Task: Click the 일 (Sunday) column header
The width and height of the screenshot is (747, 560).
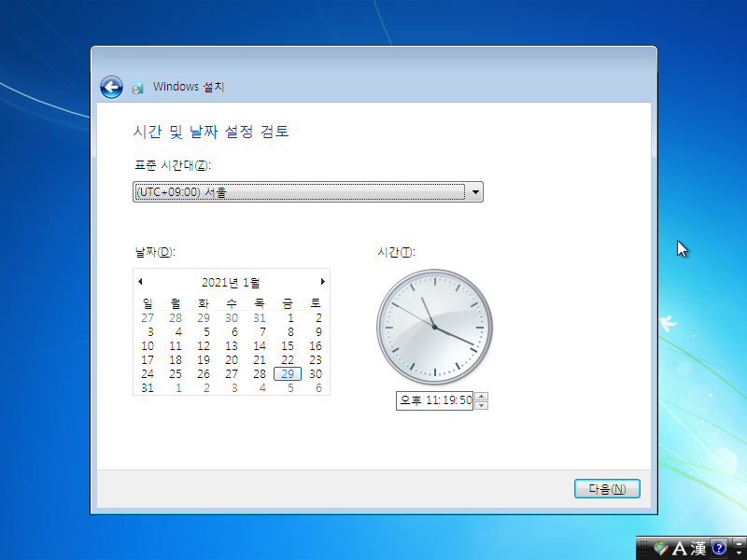Action: pos(148,302)
